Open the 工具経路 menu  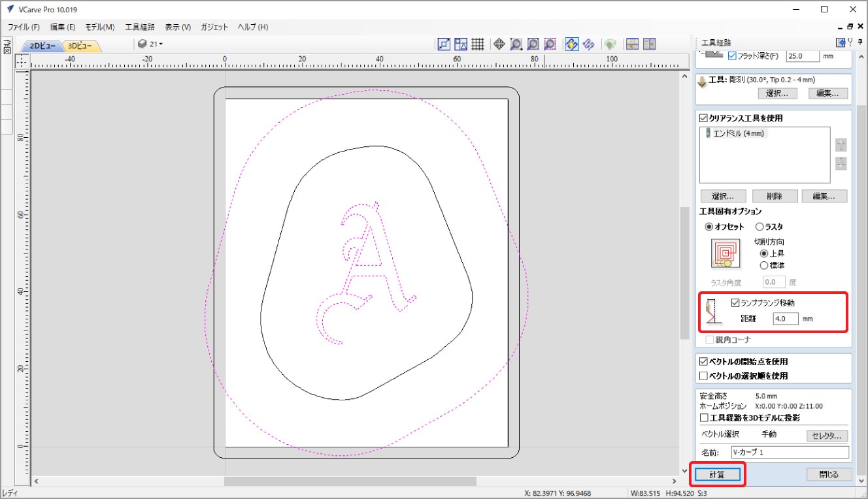pos(139,27)
